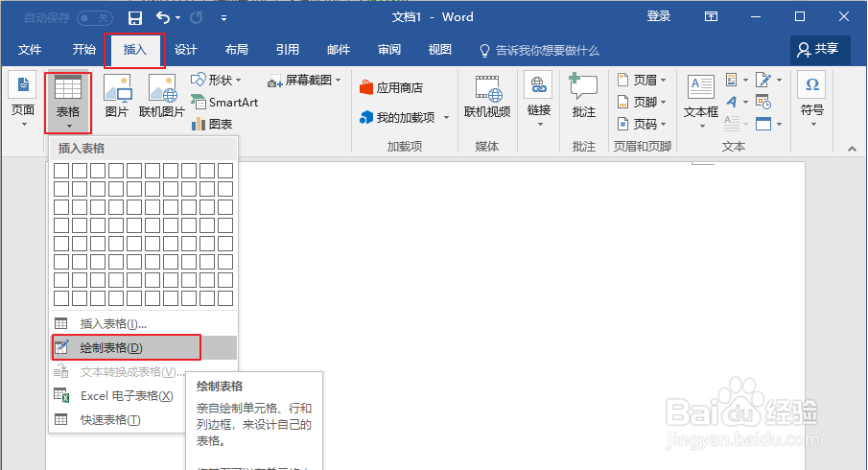Open the Customize Quick Access Toolbar dropdown
The width and height of the screenshot is (868, 470).
click(x=223, y=18)
